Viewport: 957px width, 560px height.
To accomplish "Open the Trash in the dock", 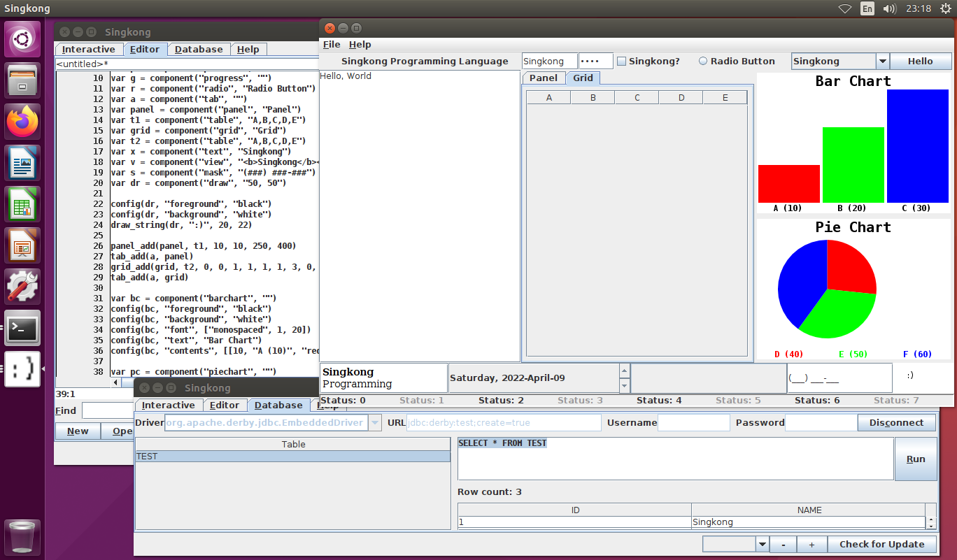I will point(23,537).
